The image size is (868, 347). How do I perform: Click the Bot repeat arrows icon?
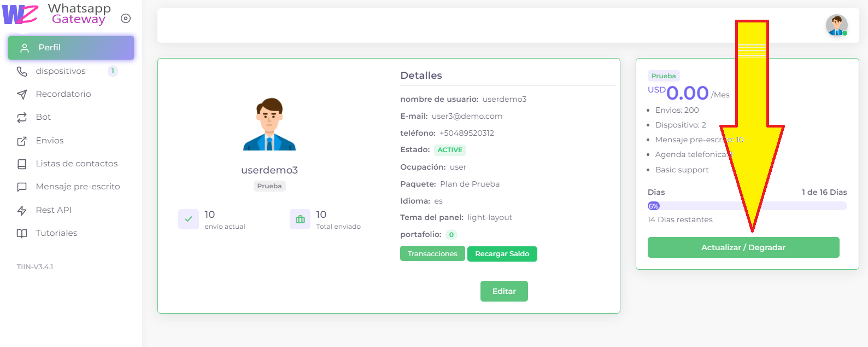tap(22, 118)
